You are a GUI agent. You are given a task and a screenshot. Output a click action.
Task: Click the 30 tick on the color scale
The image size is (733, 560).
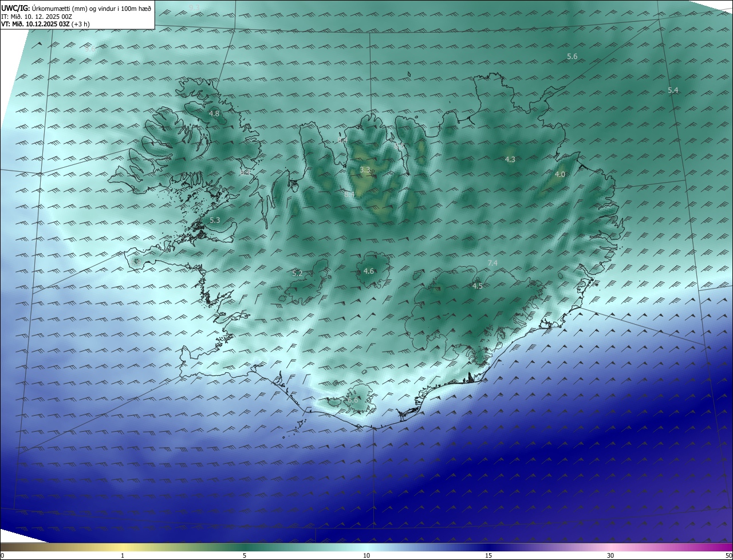pos(610,555)
